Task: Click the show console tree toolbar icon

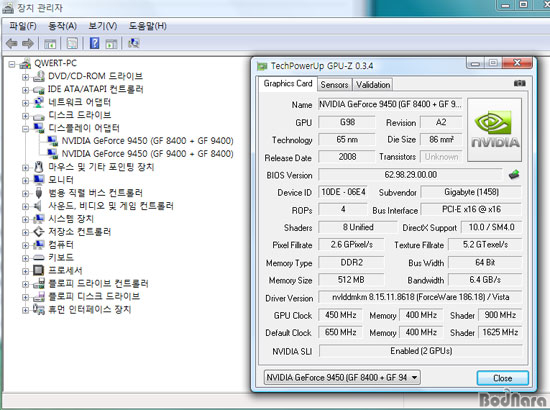Action: [x=50, y=43]
